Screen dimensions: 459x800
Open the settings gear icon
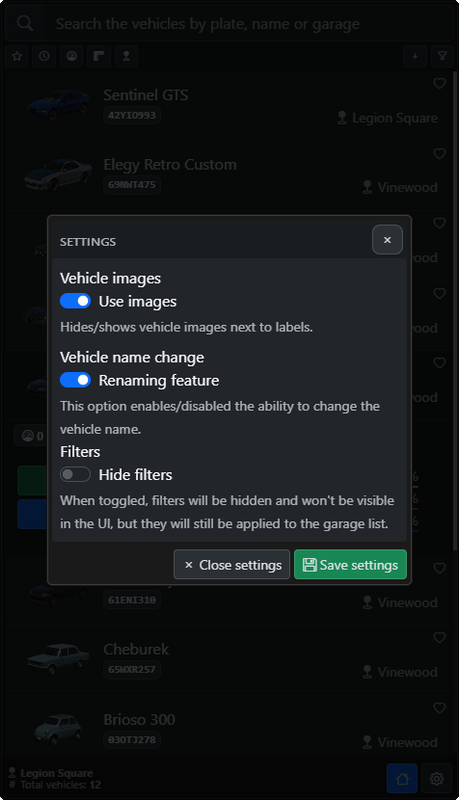click(x=437, y=779)
